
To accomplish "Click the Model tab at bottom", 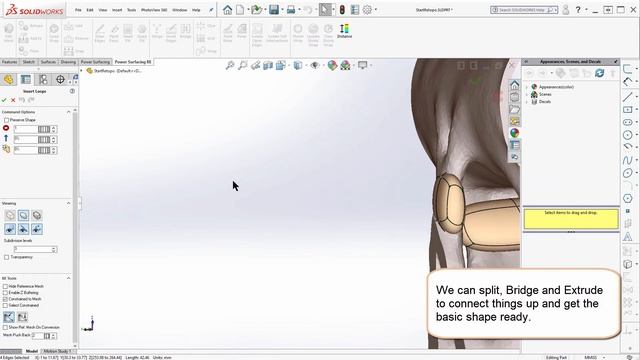I will (x=31, y=351).
